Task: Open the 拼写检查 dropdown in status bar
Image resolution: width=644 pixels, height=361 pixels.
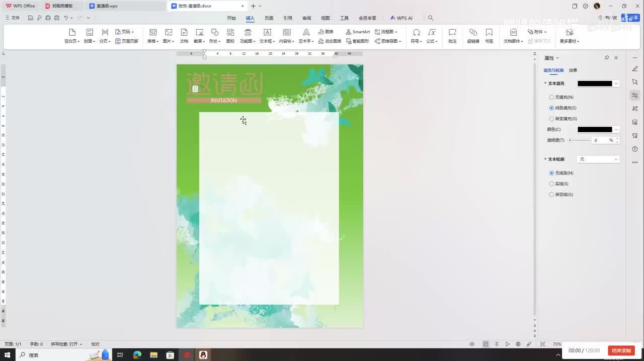Action: pos(66,344)
